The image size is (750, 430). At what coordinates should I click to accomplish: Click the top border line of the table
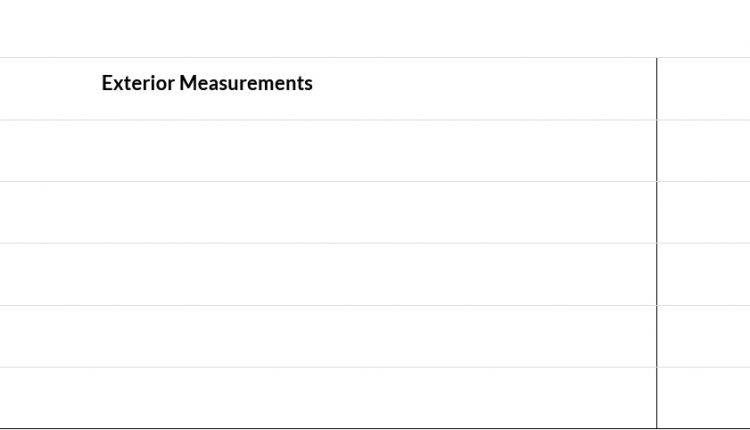(375, 58)
